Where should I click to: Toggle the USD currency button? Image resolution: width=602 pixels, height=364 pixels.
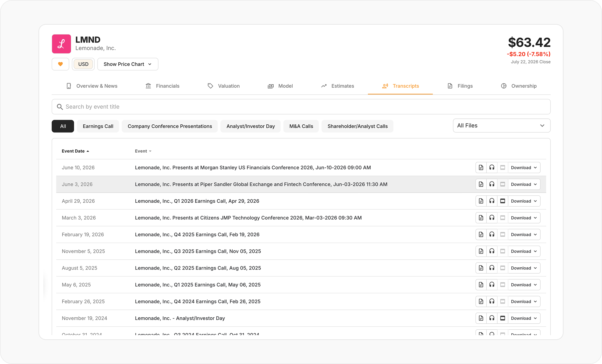pos(83,64)
